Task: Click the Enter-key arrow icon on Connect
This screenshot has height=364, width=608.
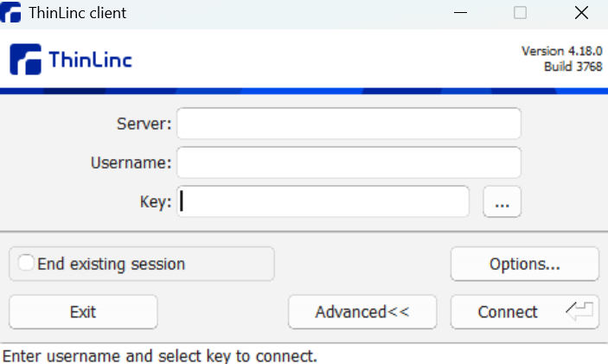Action: [x=580, y=312]
